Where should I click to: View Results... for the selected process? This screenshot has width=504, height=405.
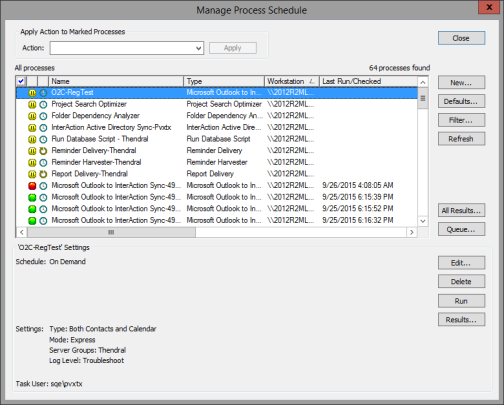tap(461, 320)
